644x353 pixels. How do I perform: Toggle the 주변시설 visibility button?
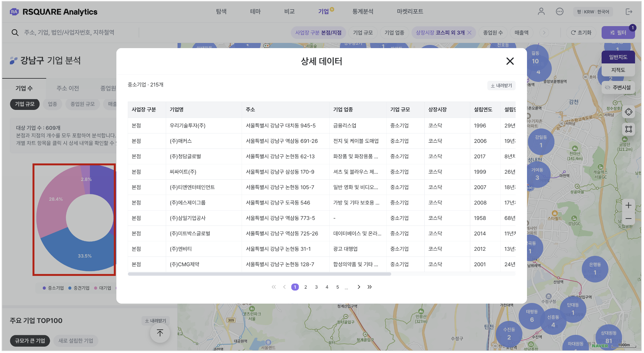coord(618,87)
